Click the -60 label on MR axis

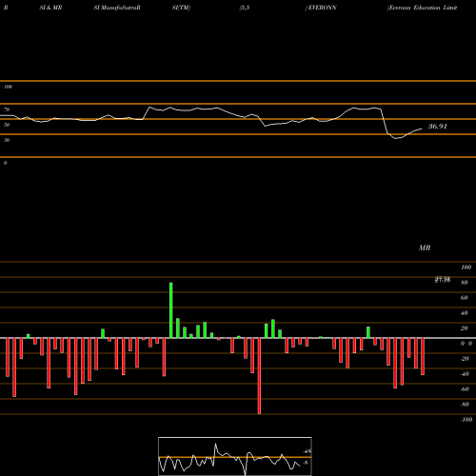pyautogui.click(x=465, y=389)
